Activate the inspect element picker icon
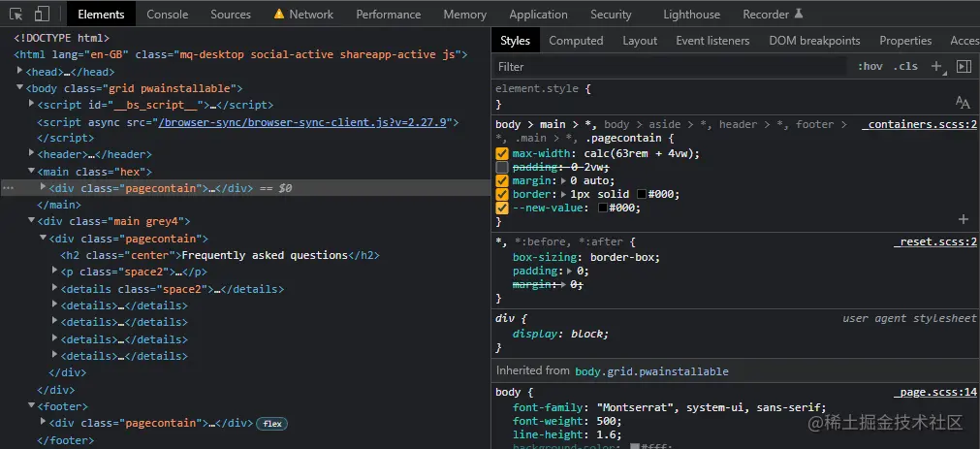This screenshot has height=449, width=980. click(16, 14)
